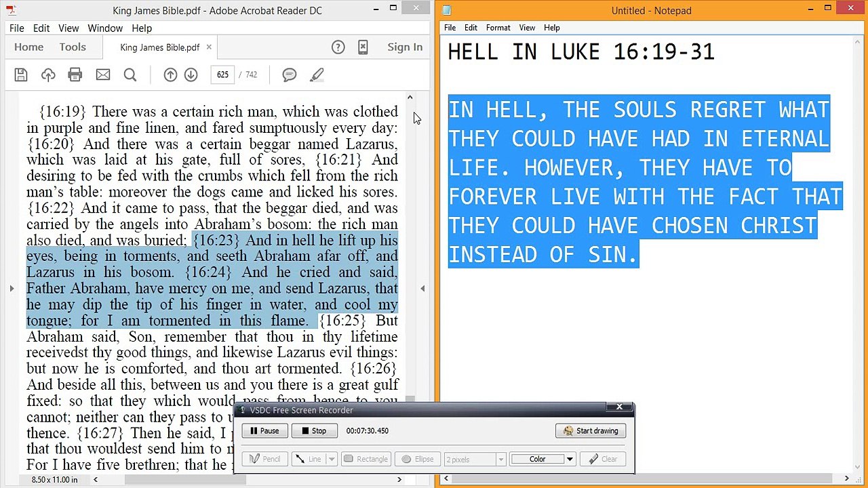Expand the Color dropdown arrow in VSDC
This screenshot has width=868, height=488.
[x=570, y=459]
